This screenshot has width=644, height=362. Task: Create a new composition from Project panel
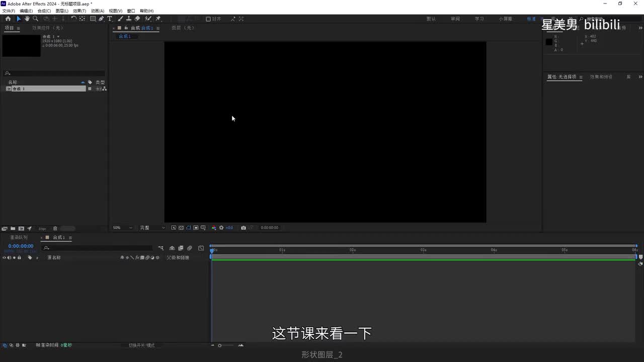pos(21,228)
